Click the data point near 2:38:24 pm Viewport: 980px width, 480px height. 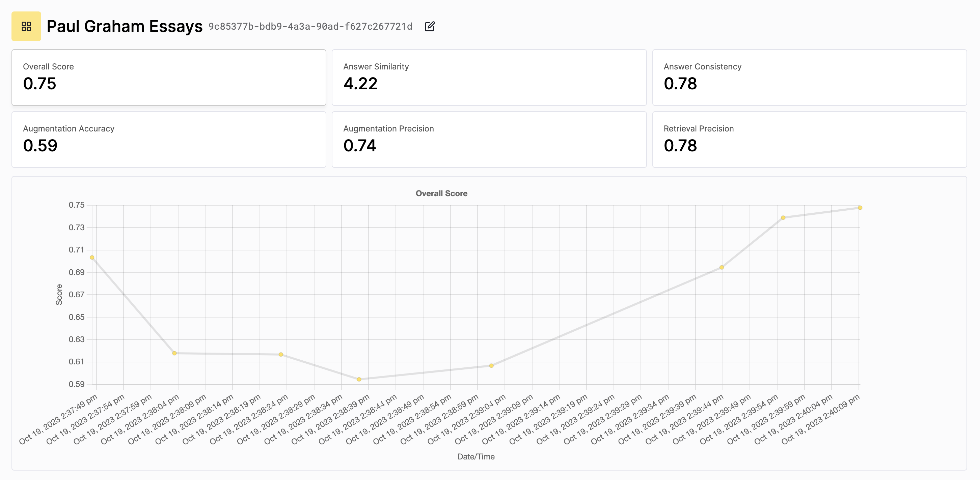tap(281, 354)
